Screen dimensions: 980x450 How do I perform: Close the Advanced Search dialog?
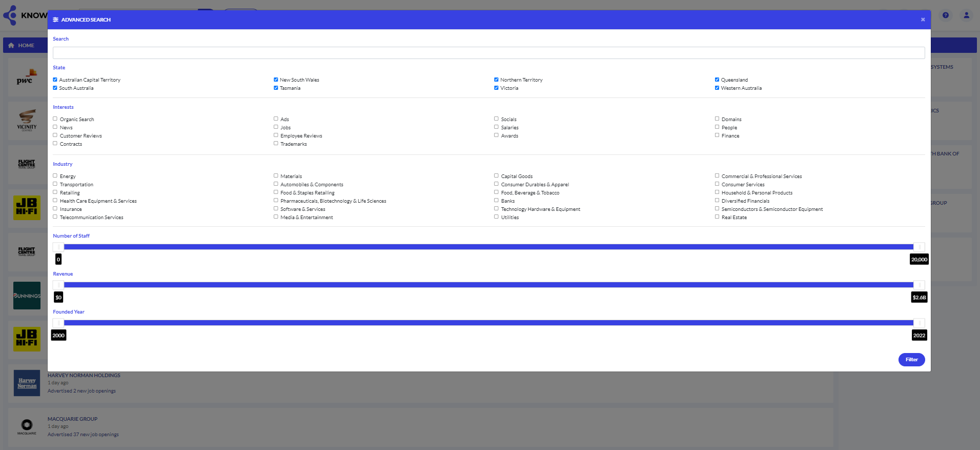pos(923,19)
